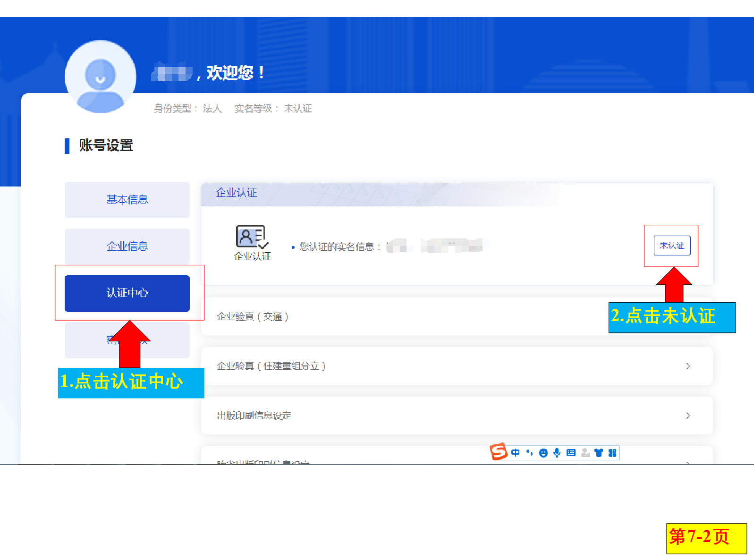Viewport: 754px width, 560px height.
Task: Open the IME toolbox grid icon
Action: coord(612,453)
